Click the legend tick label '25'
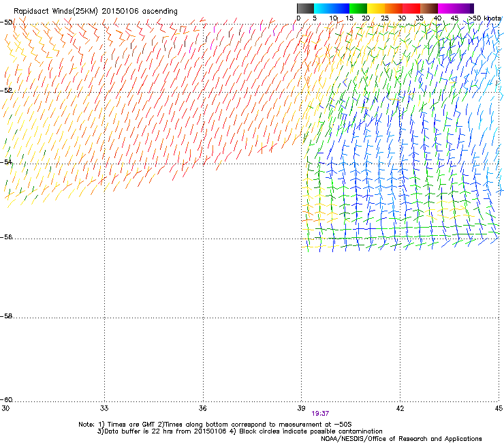 [x=384, y=18]
